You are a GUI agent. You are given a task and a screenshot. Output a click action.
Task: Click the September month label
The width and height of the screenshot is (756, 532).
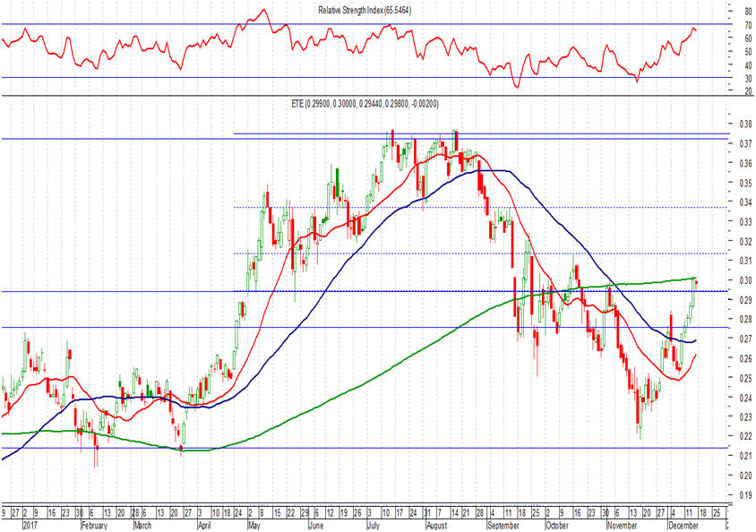[x=503, y=525]
